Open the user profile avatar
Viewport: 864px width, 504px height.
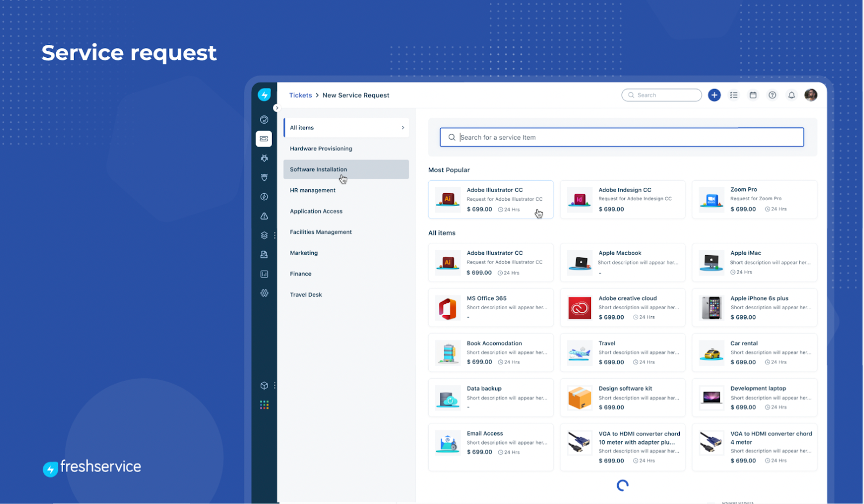point(811,95)
